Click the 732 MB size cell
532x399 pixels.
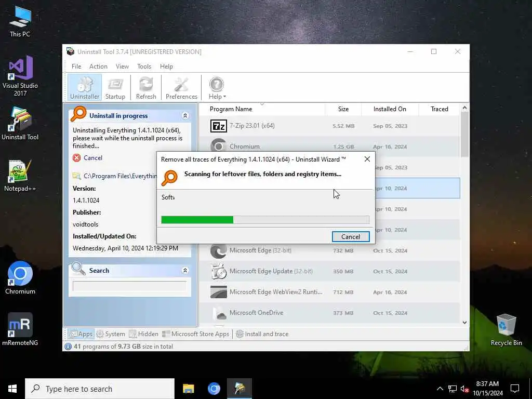tap(343, 251)
